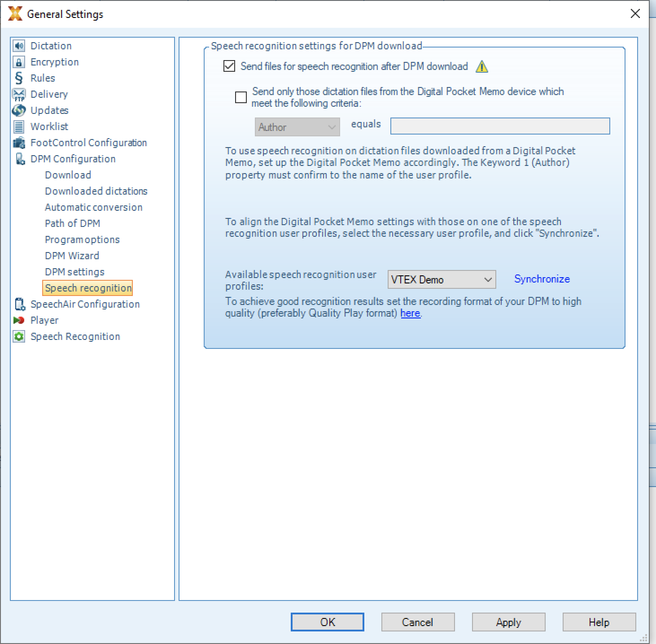Image resolution: width=656 pixels, height=644 pixels.
Task: Open the Help button
Action: coord(599,622)
